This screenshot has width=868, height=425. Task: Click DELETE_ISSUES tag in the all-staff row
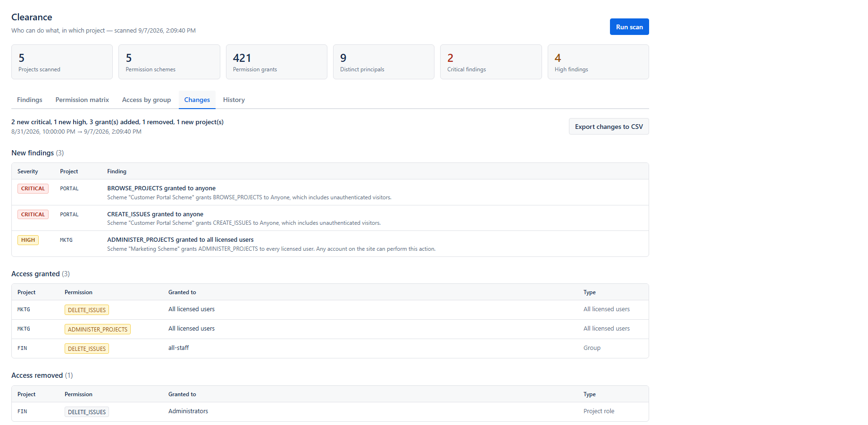pyautogui.click(x=87, y=348)
